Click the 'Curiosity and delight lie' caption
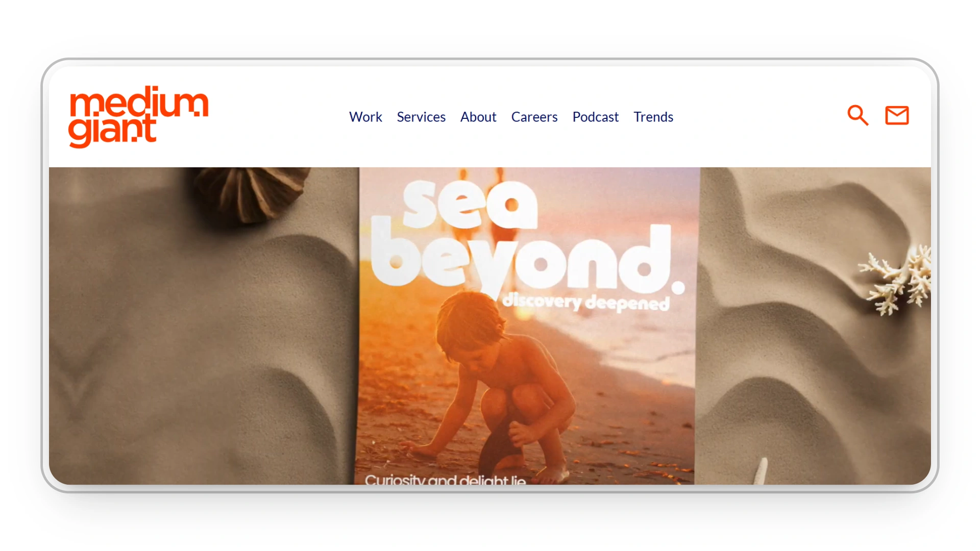 click(x=445, y=480)
